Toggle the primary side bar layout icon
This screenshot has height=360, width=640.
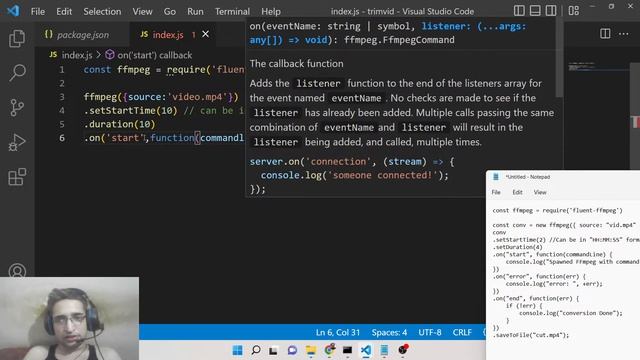pos(519,11)
